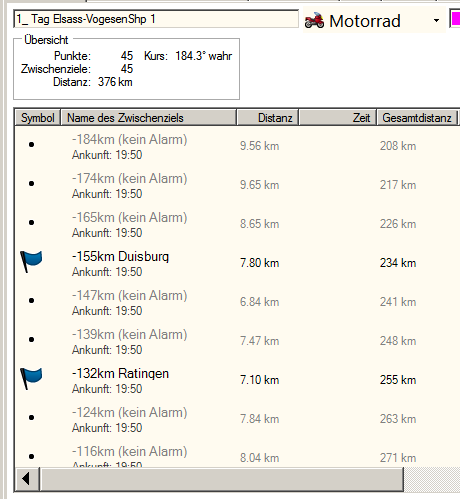Sort by Name des Zwischenziels header

[x=148, y=118]
